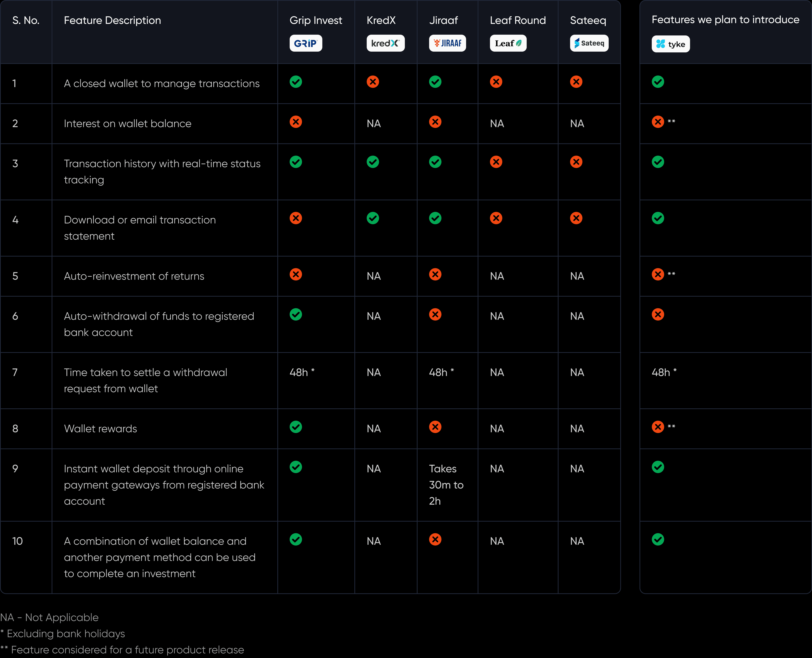This screenshot has height=658, width=812.
Task: Click the tyke logo badge
Action: point(670,44)
